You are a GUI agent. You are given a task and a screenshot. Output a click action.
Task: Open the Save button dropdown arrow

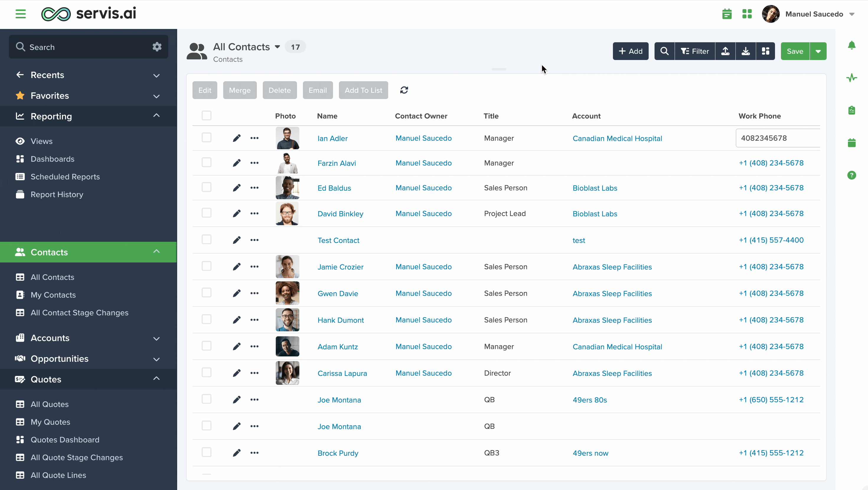tap(818, 51)
